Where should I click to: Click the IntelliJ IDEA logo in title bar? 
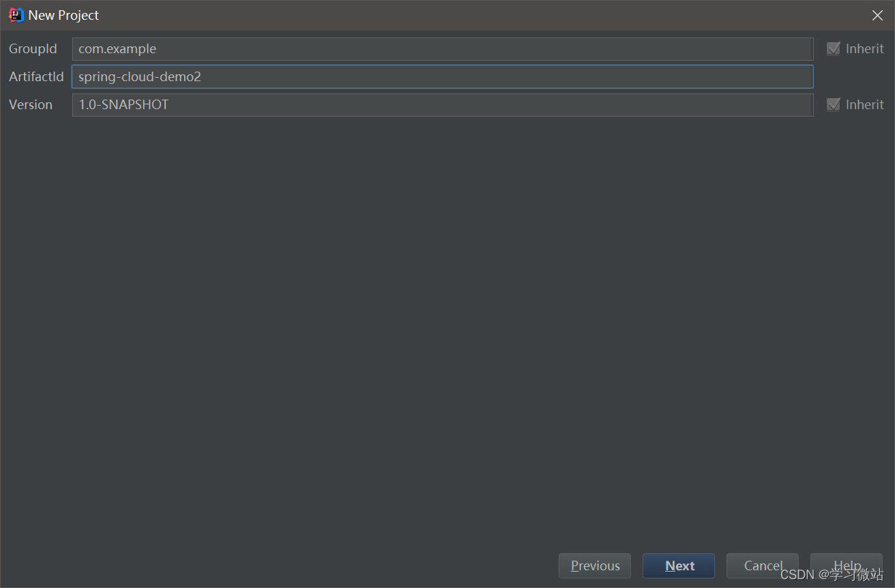coord(16,15)
